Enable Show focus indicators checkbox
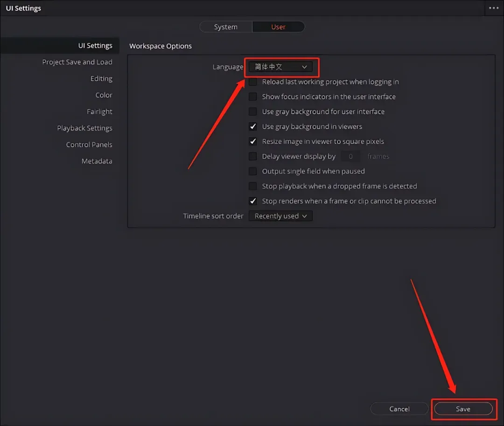This screenshot has width=504, height=426. [x=253, y=97]
